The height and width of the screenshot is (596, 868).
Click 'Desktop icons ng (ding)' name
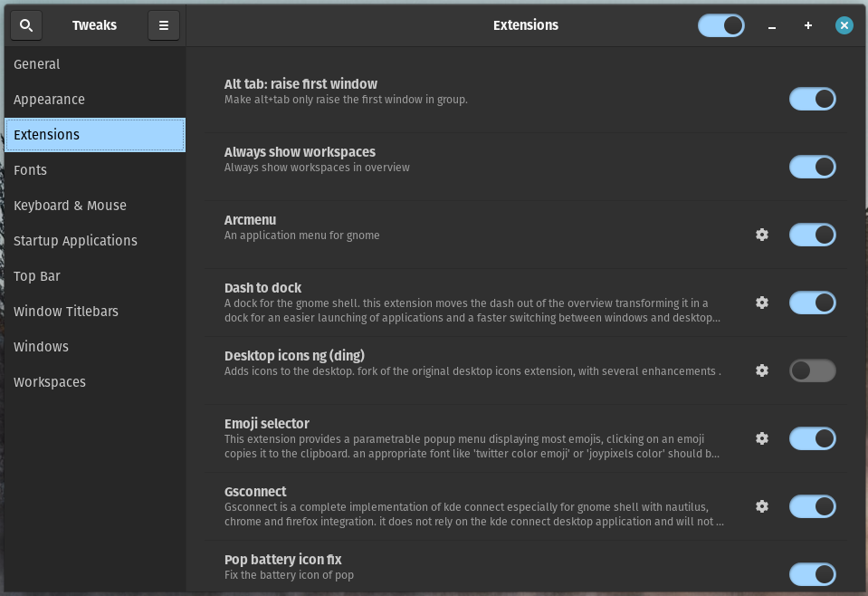[294, 356]
